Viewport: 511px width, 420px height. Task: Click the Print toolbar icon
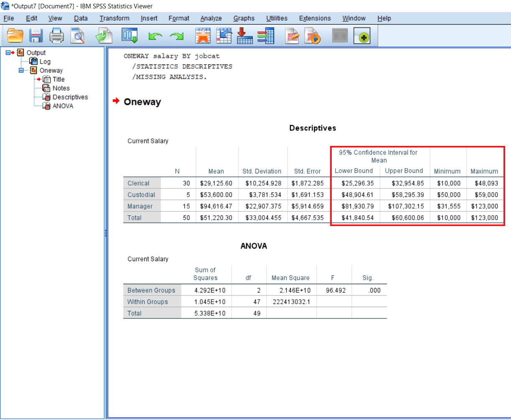[x=57, y=36]
